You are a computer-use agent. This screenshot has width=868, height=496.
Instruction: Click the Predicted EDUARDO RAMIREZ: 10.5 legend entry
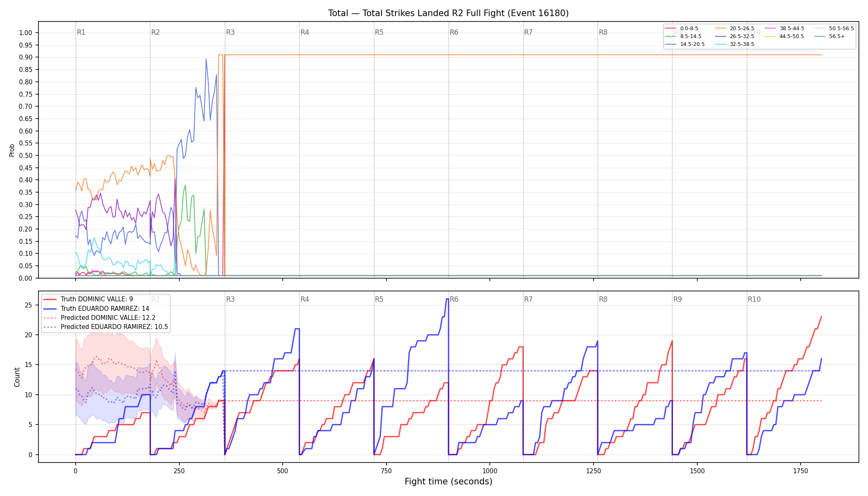pyautogui.click(x=105, y=327)
